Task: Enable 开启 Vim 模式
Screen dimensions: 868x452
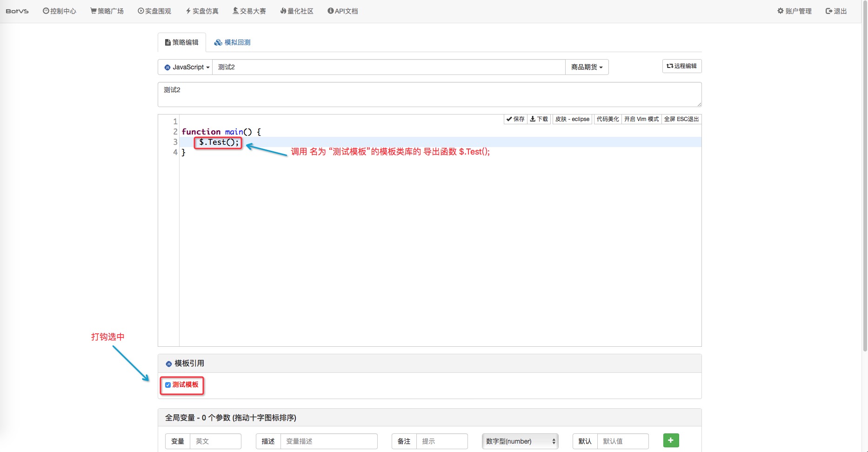Action: 641,119
